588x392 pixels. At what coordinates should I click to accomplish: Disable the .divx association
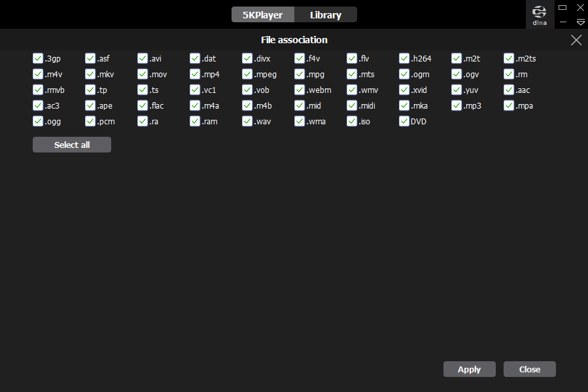(x=247, y=58)
